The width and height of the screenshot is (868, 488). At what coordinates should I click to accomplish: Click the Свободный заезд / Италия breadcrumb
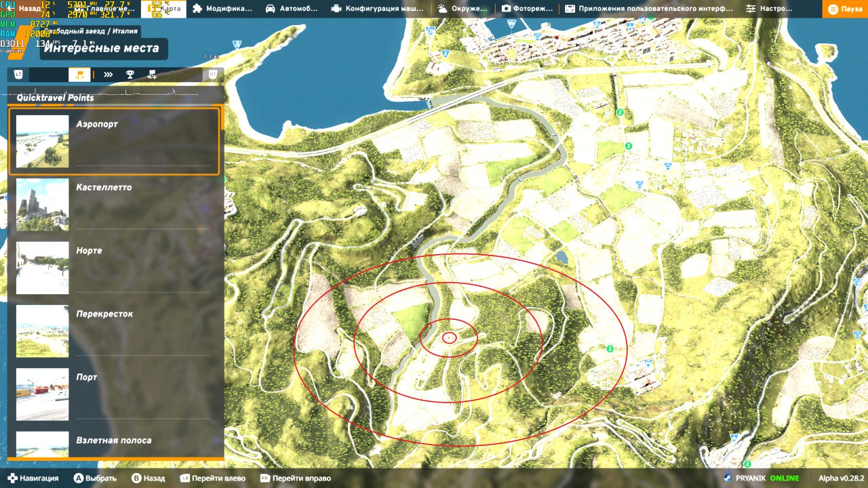[x=92, y=30]
